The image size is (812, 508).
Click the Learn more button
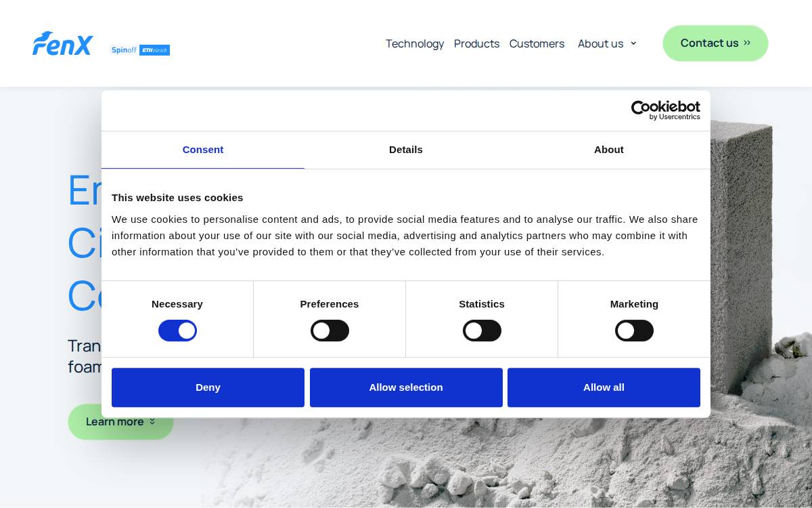tap(120, 422)
